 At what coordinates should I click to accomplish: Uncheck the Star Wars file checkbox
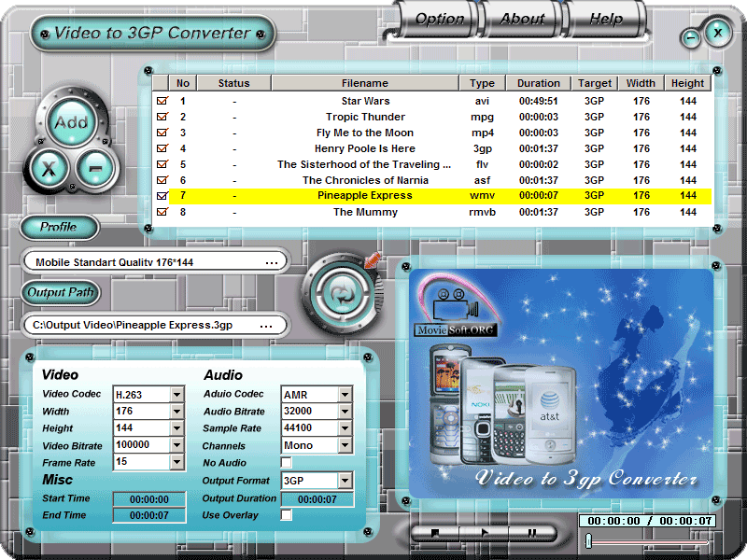(162, 101)
